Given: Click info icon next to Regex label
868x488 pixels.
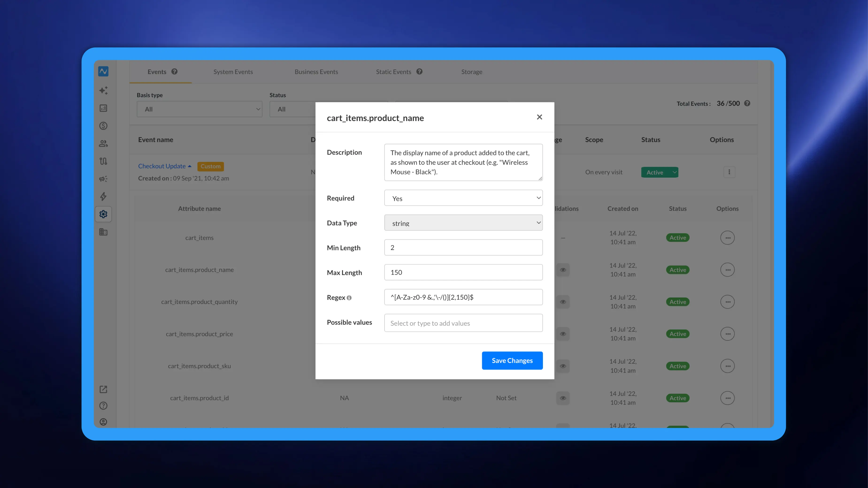Looking at the screenshot, I should (x=349, y=298).
